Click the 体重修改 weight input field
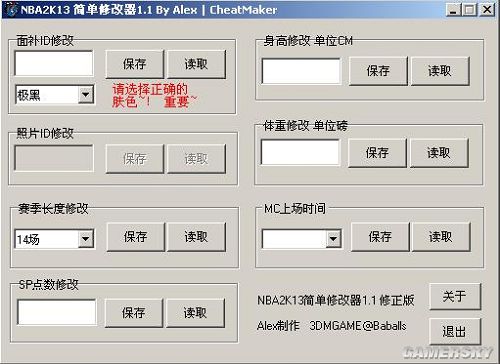This screenshot has width=500, height=364. click(300, 152)
